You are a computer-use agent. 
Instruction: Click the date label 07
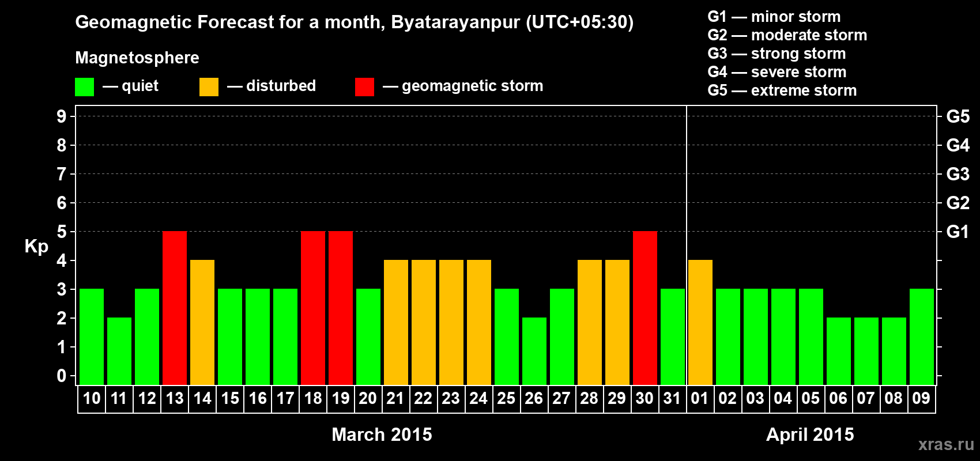tap(866, 399)
